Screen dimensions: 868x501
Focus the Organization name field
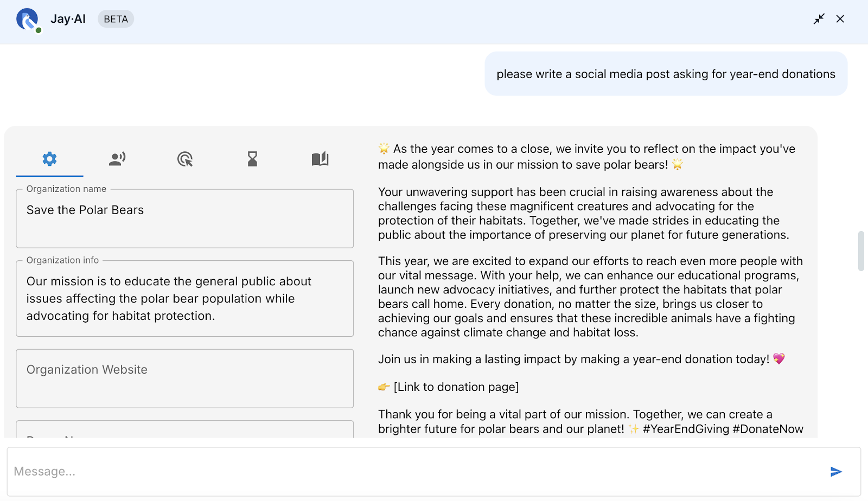184,219
